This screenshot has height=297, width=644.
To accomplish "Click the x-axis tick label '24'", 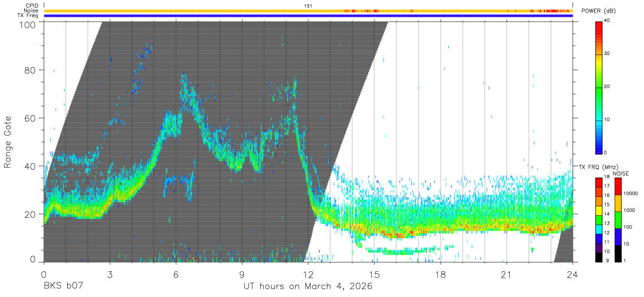I will [573, 274].
